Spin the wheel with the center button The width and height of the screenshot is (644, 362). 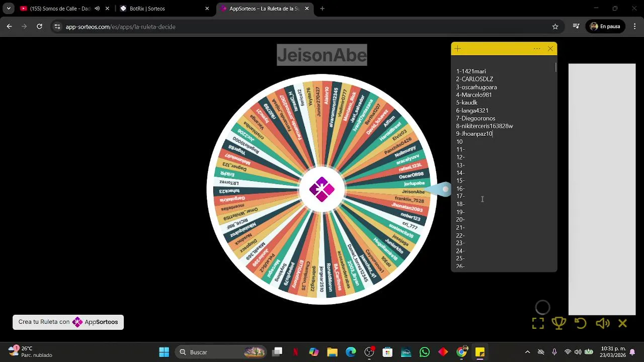click(x=322, y=189)
